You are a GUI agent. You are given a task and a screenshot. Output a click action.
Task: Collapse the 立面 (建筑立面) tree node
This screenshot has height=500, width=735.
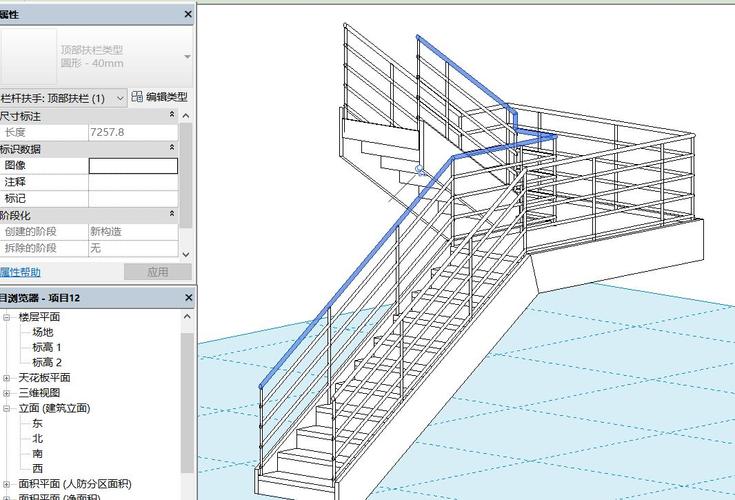7,409
